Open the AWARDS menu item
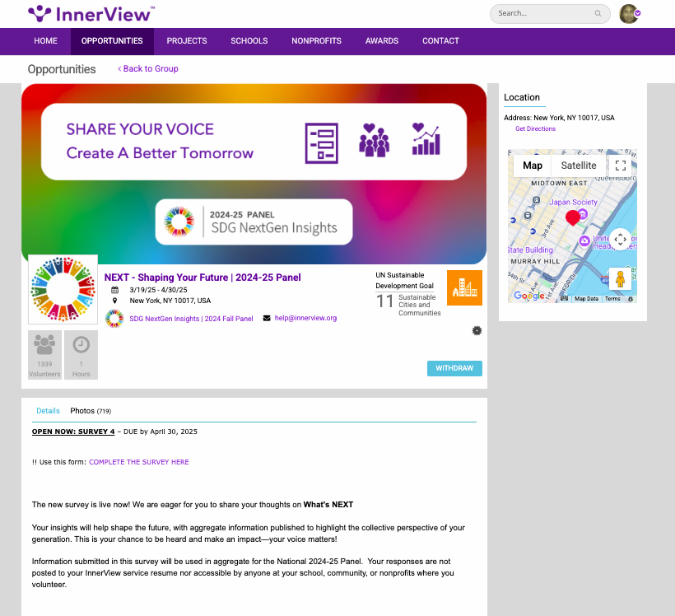This screenshot has height=616, width=675. 382,41
